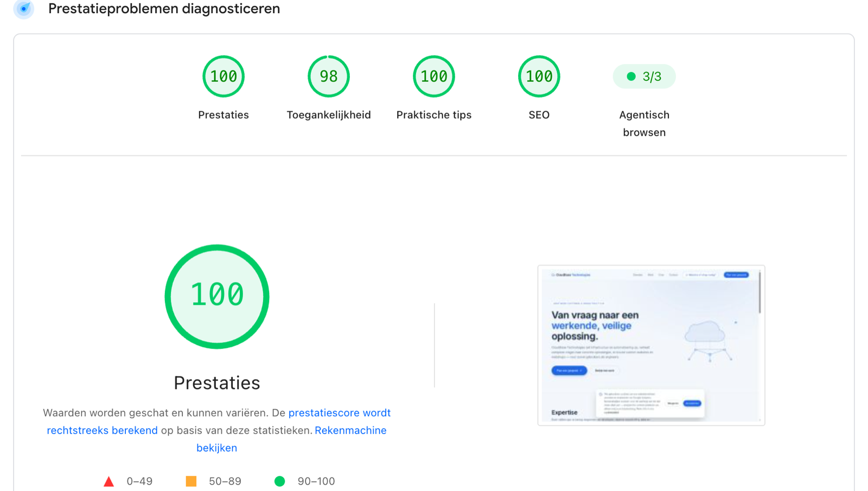Open the page screenshot thumbnail

651,346
